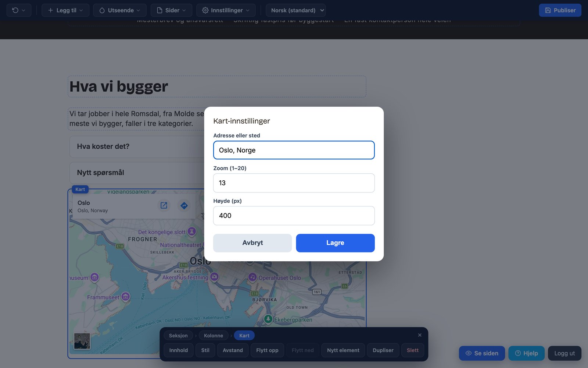This screenshot has height=368, width=588.
Task: Preview the page with Se siden
Action: click(482, 353)
